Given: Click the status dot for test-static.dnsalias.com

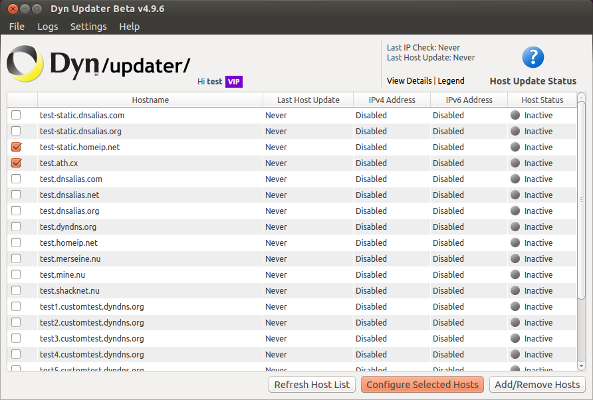Looking at the screenshot, I should (x=515, y=115).
